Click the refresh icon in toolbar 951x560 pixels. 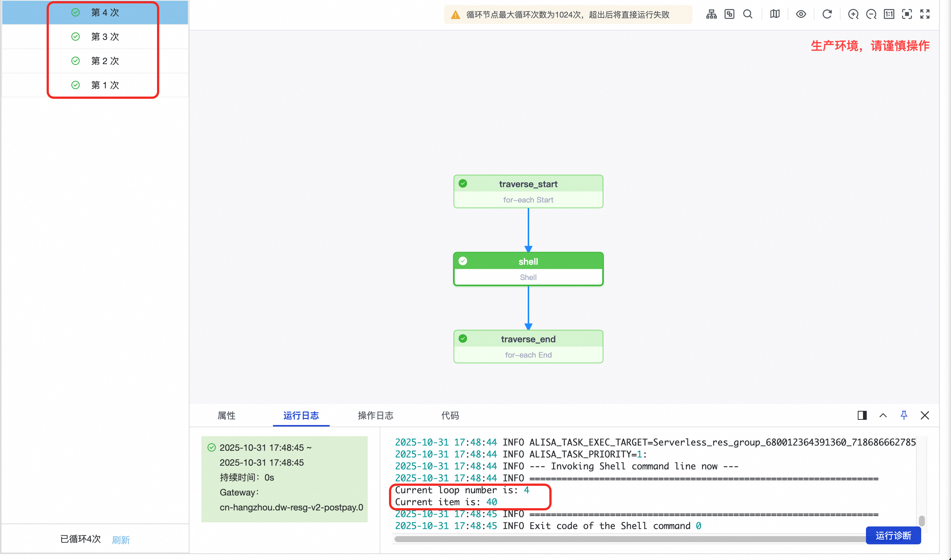click(827, 14)
